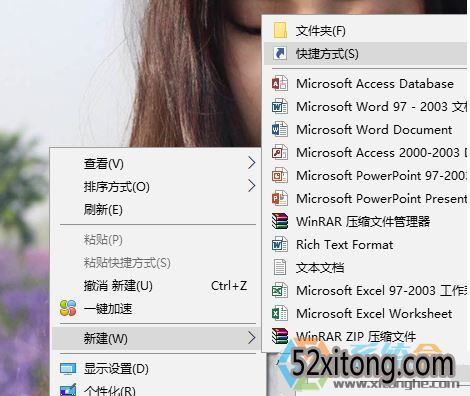Expand the 新建(W) submenu arrow

252,338
